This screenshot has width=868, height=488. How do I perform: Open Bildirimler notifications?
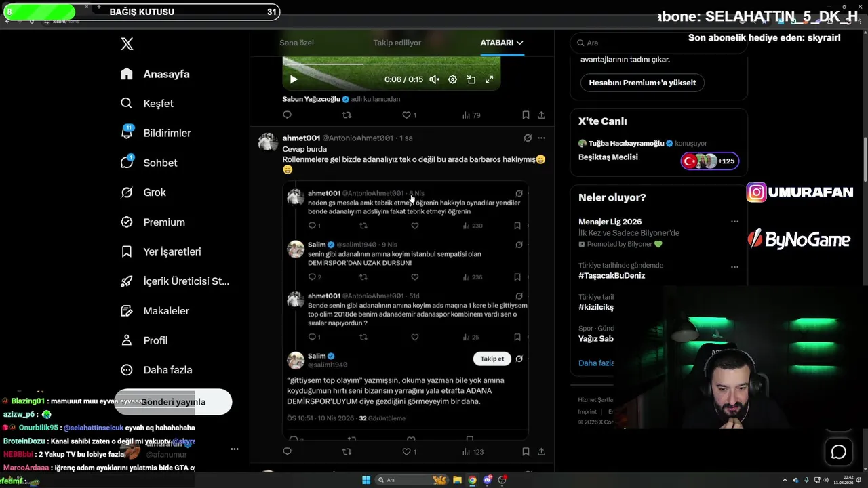coord(155,133)
